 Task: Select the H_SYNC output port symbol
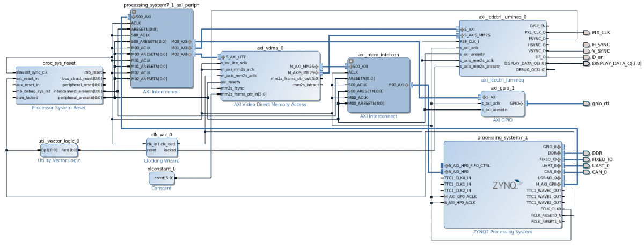pos(586,45)
